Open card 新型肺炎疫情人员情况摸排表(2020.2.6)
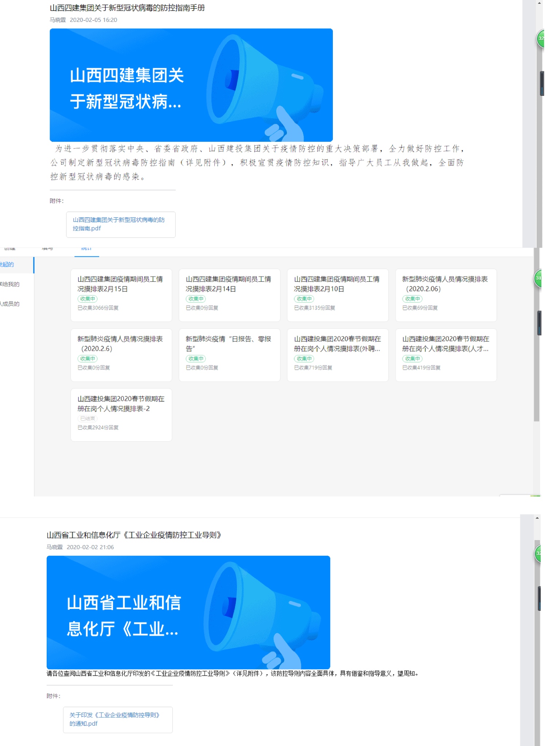Image resolution: width=560 pixels, height=746 pixels. coord(121,355)
